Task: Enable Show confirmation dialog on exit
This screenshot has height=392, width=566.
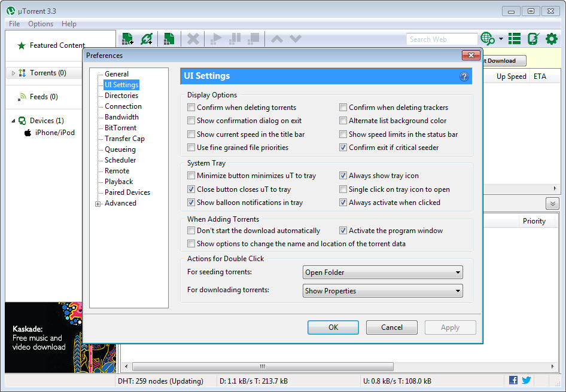Action: (x=191, y=121)
